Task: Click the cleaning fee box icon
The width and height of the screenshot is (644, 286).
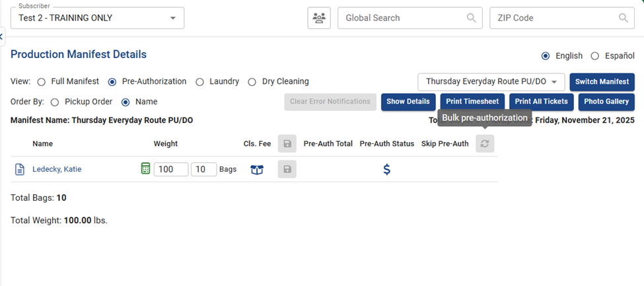Action: point(257,170)
